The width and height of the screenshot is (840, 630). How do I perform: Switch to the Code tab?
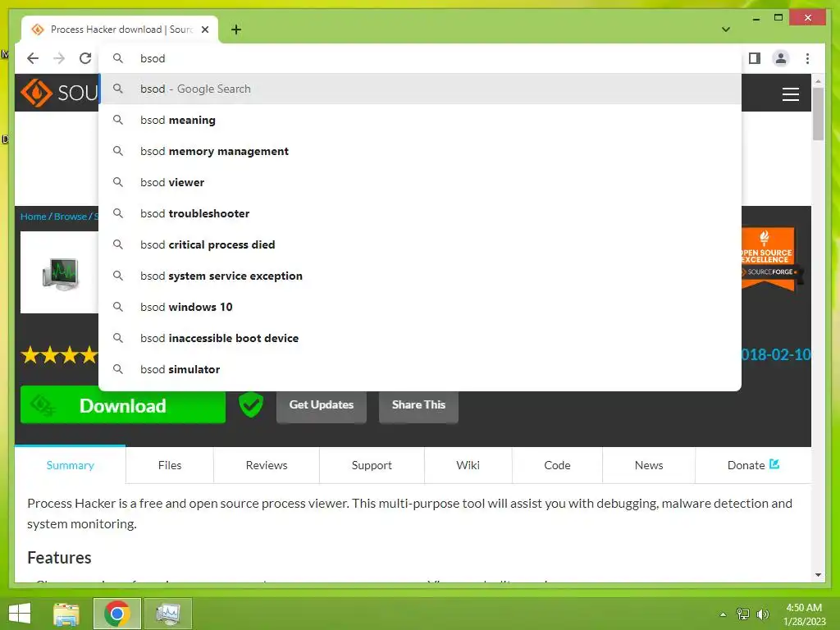557,465
